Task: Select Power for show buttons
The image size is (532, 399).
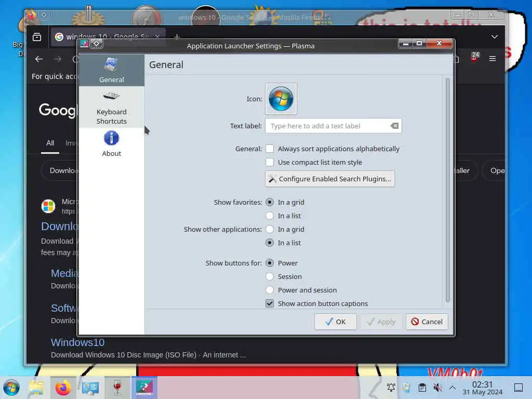Action: tap(270, 263)
